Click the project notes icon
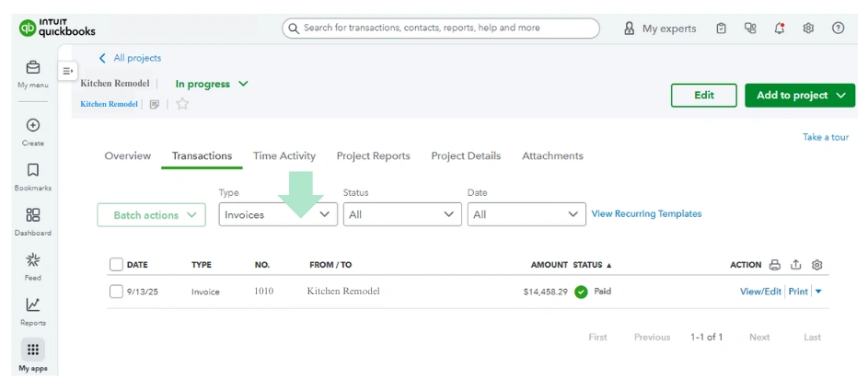 pyautogui.click(x=155, y=104)
